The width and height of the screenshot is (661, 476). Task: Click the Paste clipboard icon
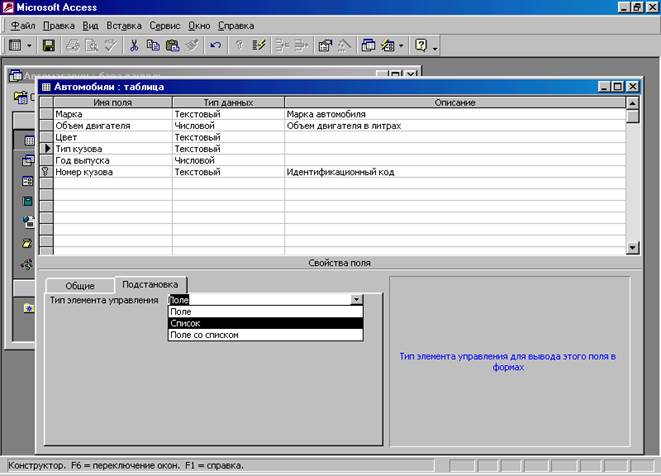171,46
